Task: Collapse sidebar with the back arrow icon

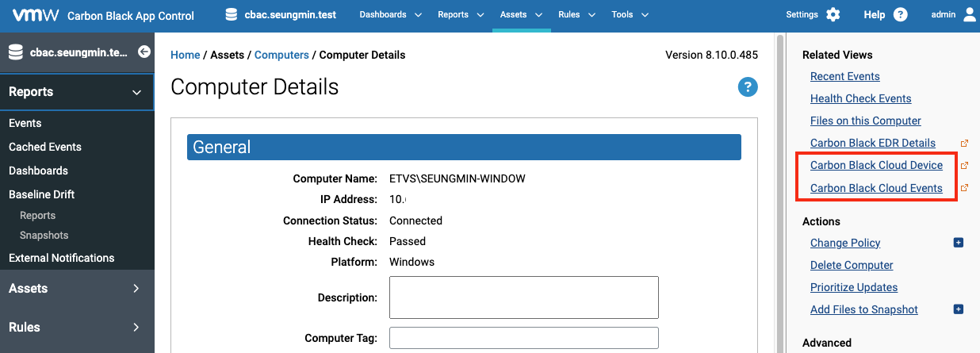Action: pyautogui.click(x=144, y=52)
